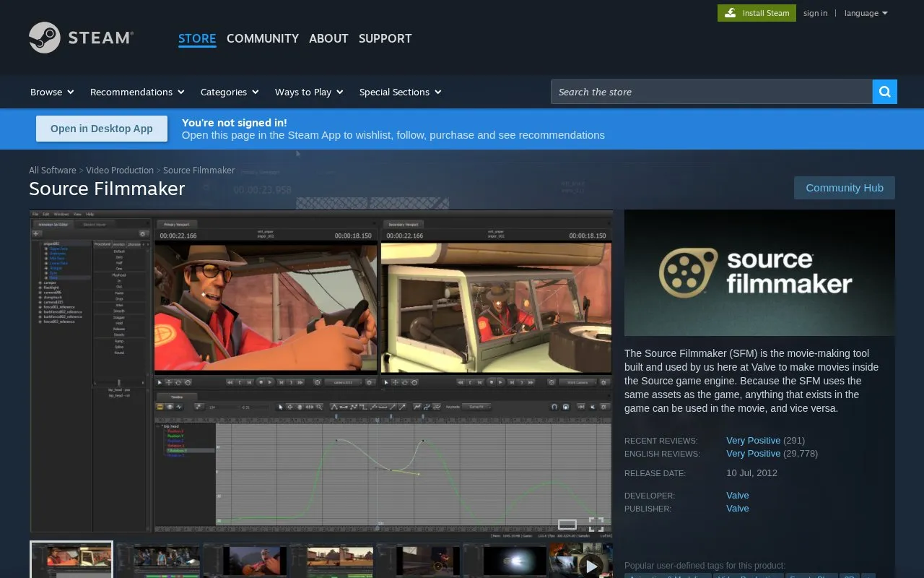Select the second screenshot thumbnail
The image size is (924, 578).
pos(158,561)
